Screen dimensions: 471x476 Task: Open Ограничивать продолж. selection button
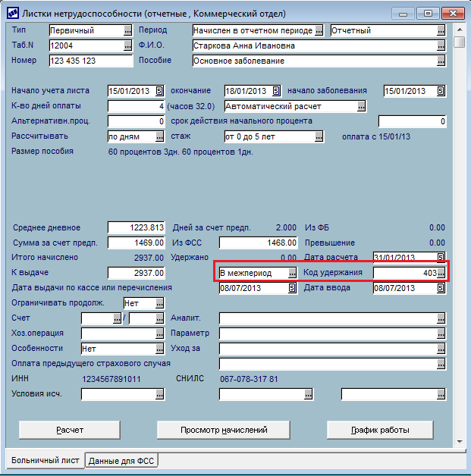[160, 303]
